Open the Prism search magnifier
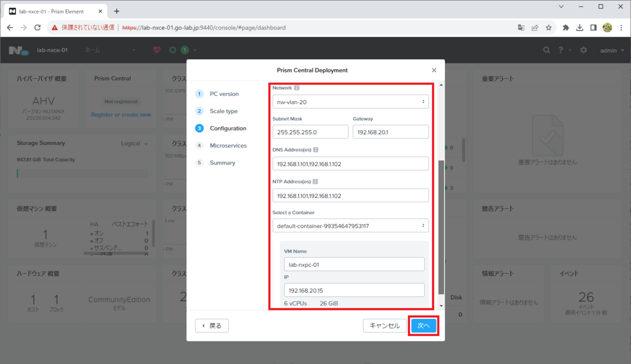The height and width of the screenshot is (364, 631). [x=547, y=50]
